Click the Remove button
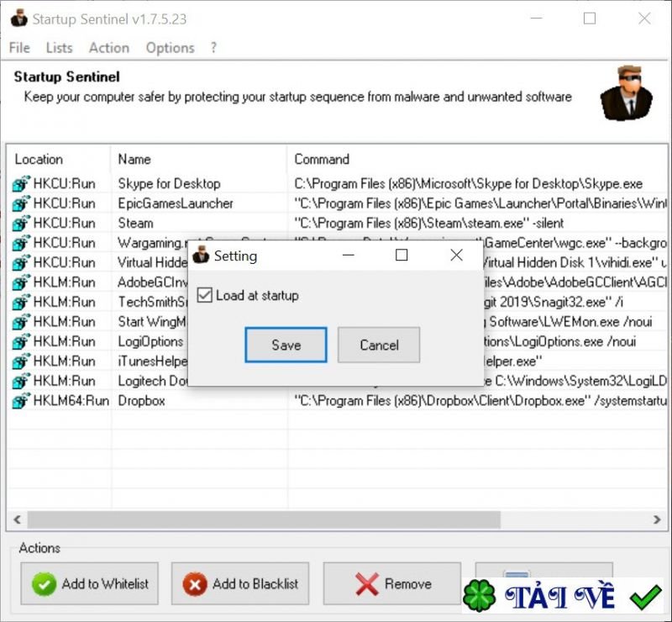 (392, 584)
